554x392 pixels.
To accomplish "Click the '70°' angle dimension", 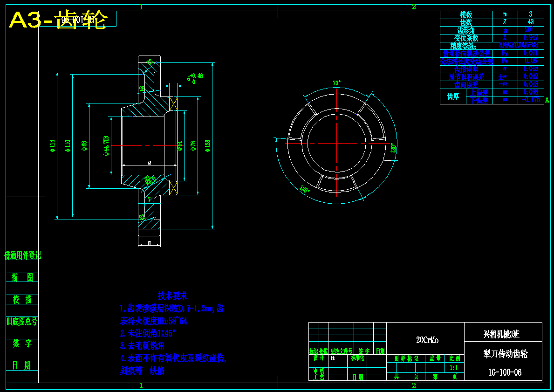I will (x=337, y=83).
